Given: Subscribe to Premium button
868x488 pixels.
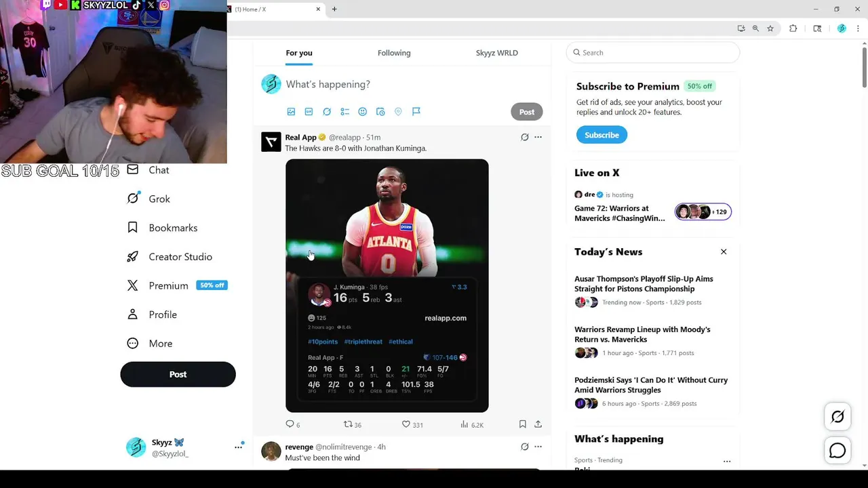Looking at the screenshot, I should (x=601, y=135).
